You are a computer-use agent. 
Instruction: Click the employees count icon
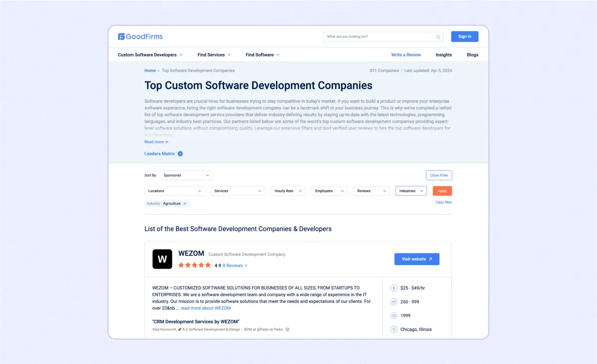pyautogui.click(x=394, y=302)
